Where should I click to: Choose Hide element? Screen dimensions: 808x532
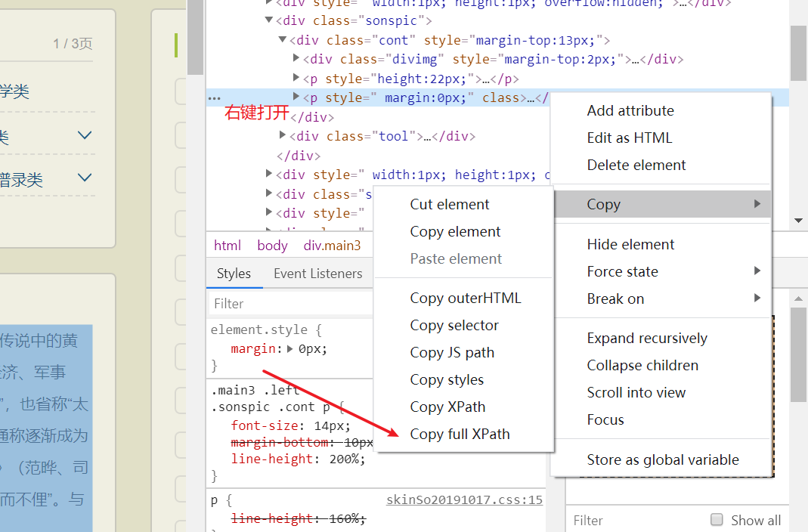click(x=630, y=244)
